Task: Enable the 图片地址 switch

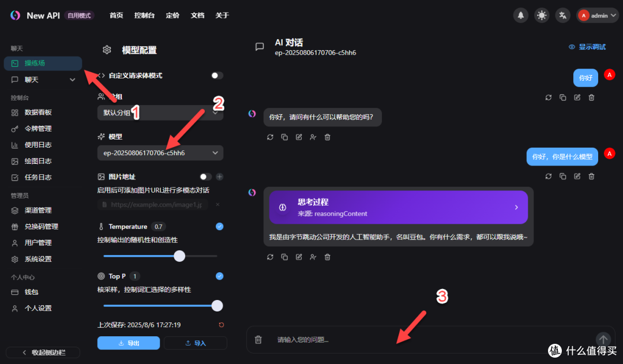Action: coord(205,177)
